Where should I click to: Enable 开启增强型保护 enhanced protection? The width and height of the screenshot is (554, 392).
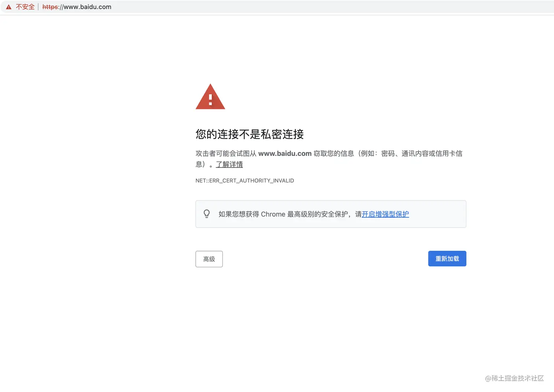coord(385,214)
